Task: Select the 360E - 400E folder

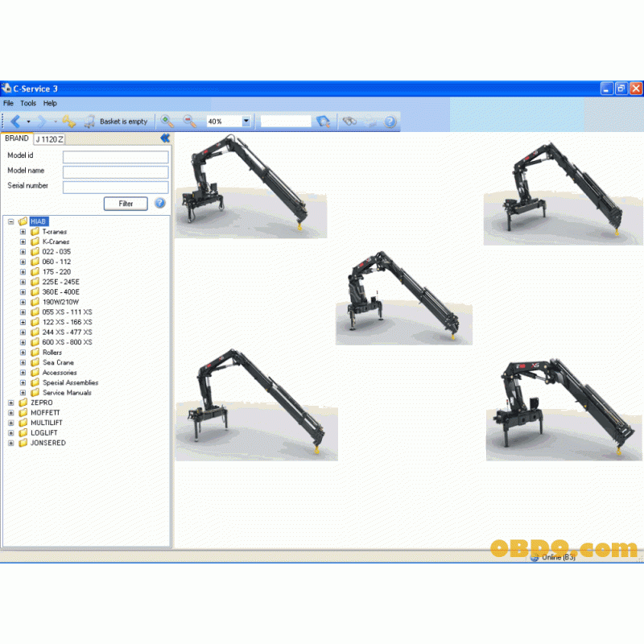Action: tap(61, 292)
